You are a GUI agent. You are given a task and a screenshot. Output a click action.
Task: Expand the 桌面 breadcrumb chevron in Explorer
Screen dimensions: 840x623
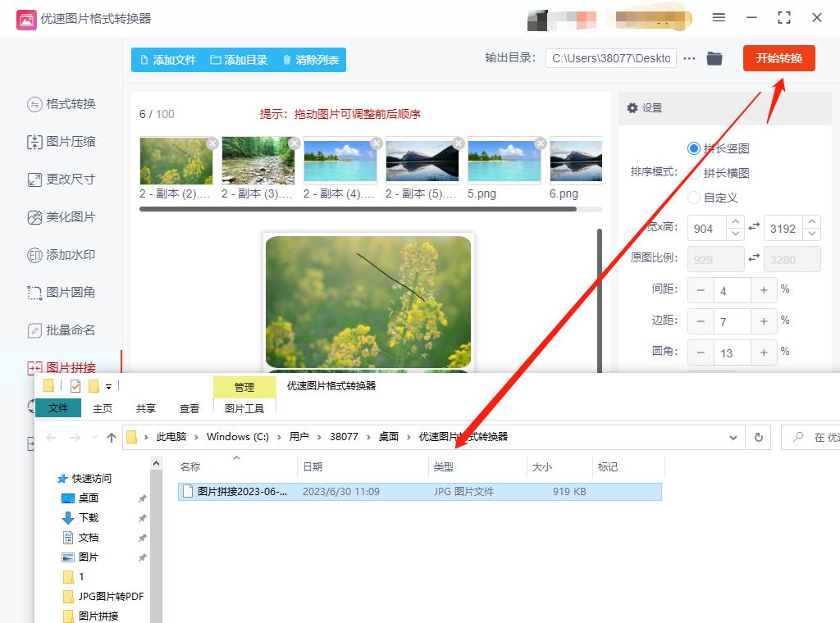pos(408,437)
